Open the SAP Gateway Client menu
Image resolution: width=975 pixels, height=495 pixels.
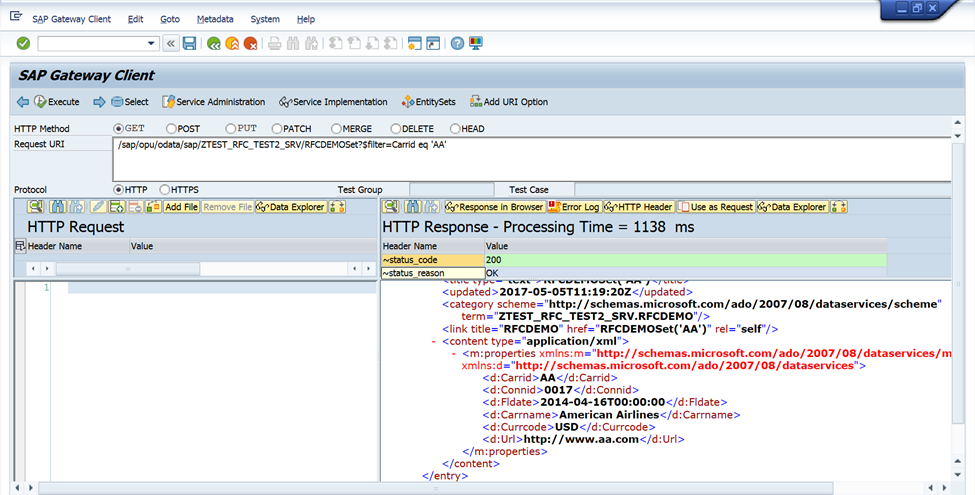pyautogui.click(x=72, y=19)
